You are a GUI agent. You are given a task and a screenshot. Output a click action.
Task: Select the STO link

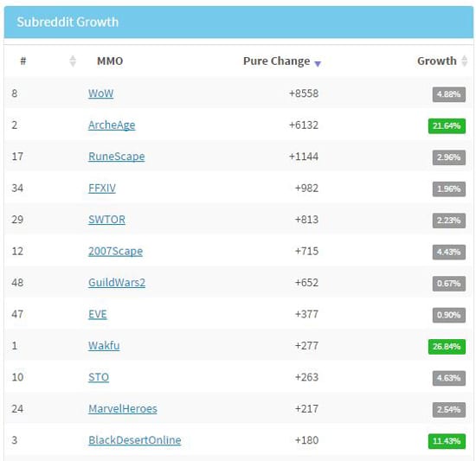99,377
